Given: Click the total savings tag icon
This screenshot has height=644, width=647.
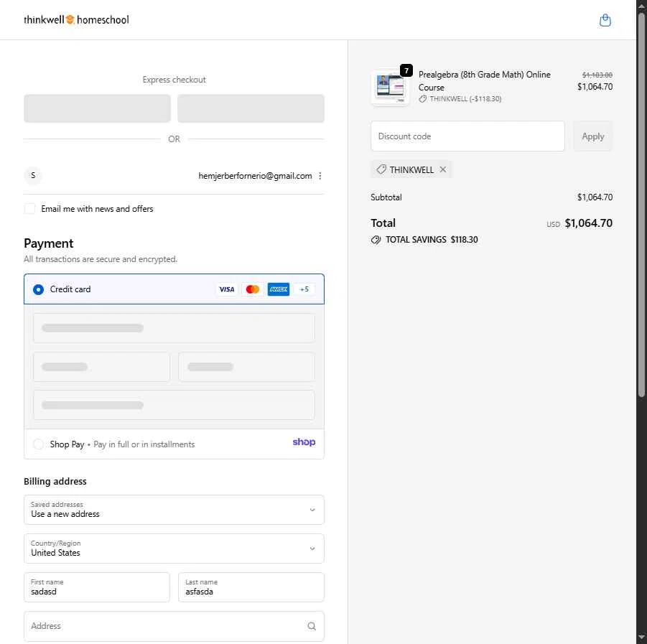Looking at the screenshot, I should (x=376, y=240).
